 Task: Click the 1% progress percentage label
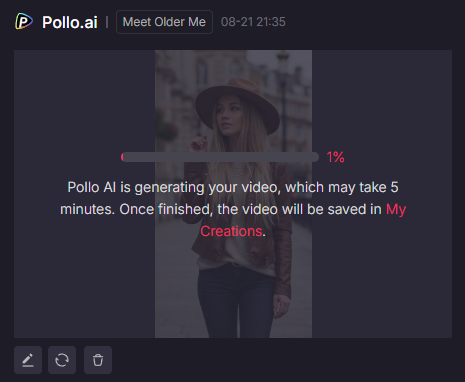pos(335,157)
